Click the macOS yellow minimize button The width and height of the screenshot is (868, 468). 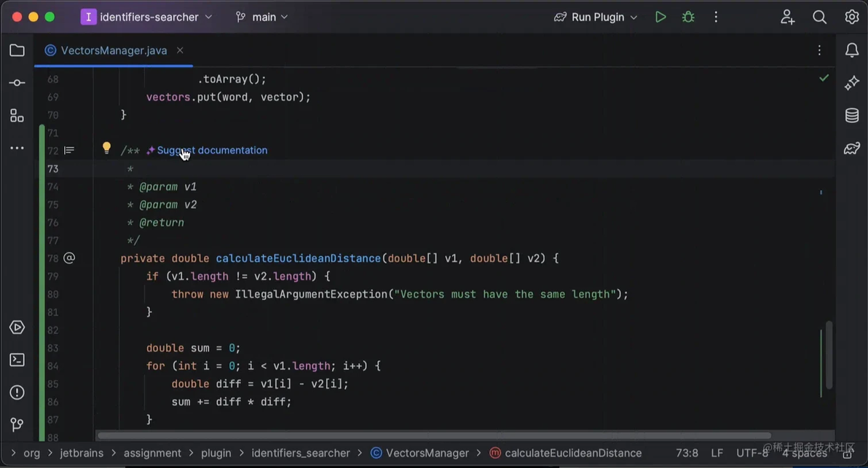(33, 17)
